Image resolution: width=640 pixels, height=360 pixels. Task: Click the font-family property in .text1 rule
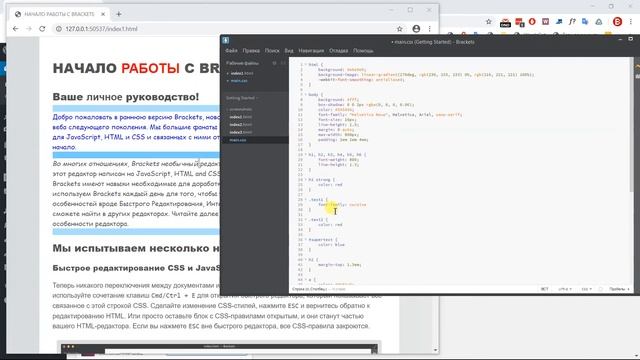(x=332, y=204)
